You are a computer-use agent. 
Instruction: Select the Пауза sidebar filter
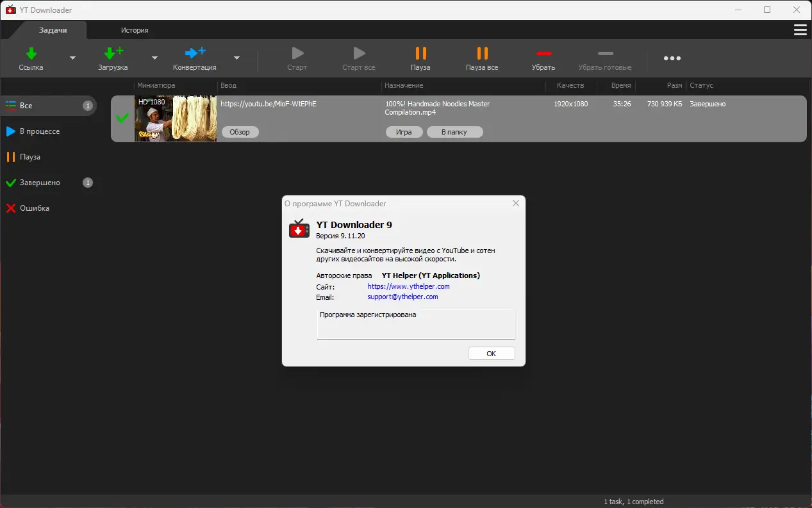click(49, 157)
